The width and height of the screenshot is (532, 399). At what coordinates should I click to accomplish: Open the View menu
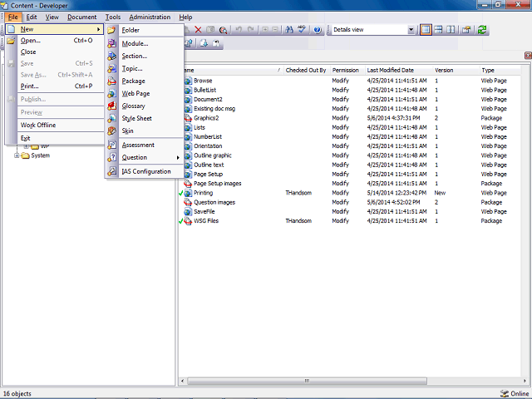coord(52,17)
